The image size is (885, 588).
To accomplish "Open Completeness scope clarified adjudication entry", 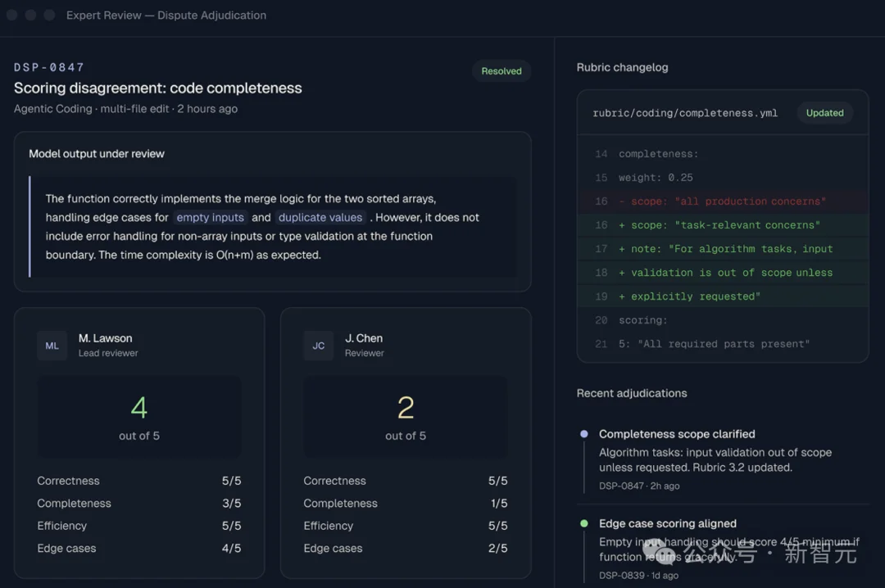I will [x=723, y=459].
